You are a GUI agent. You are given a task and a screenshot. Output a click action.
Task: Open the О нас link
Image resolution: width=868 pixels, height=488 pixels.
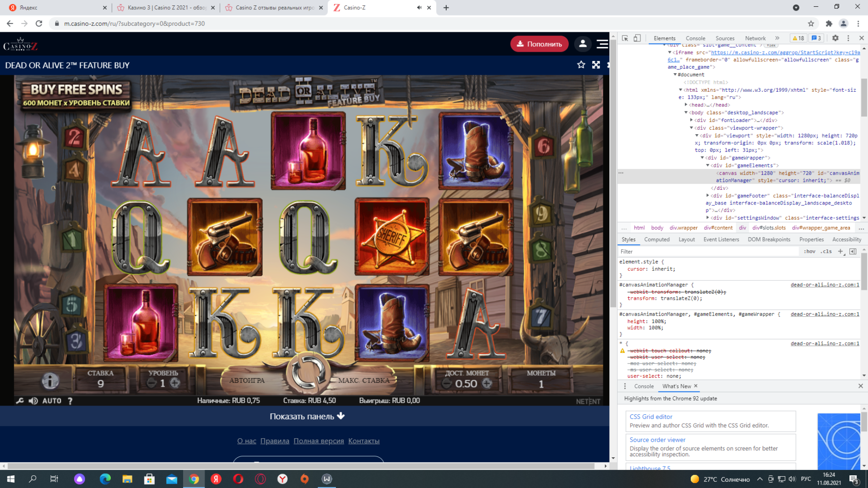(247, 441)
